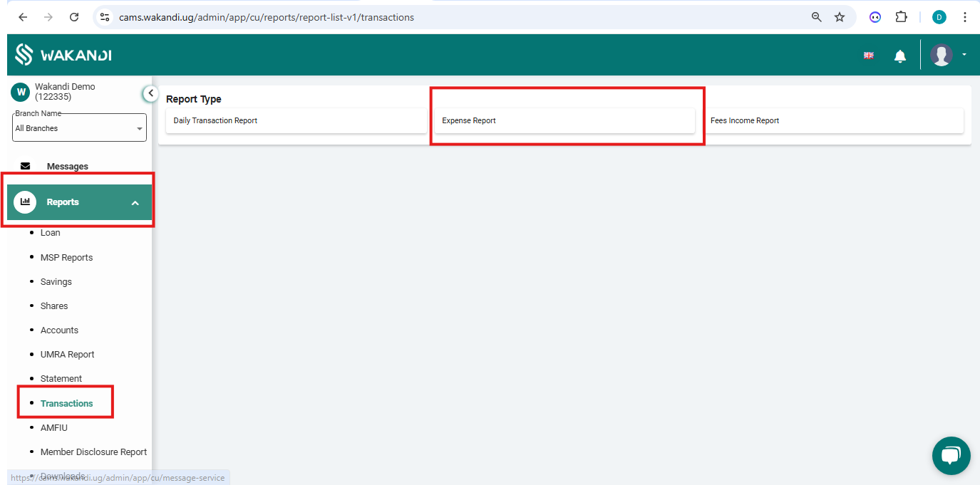Choose Daily Transaction Report
Screen dimensions: 980x485
pyautogui.click(x=296, y=120)
